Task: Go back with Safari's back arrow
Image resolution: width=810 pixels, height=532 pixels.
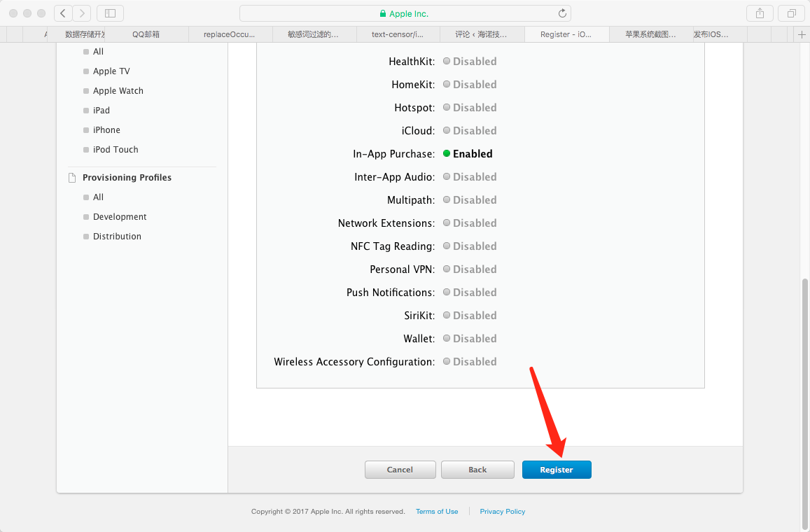Action: pos(63,13)
